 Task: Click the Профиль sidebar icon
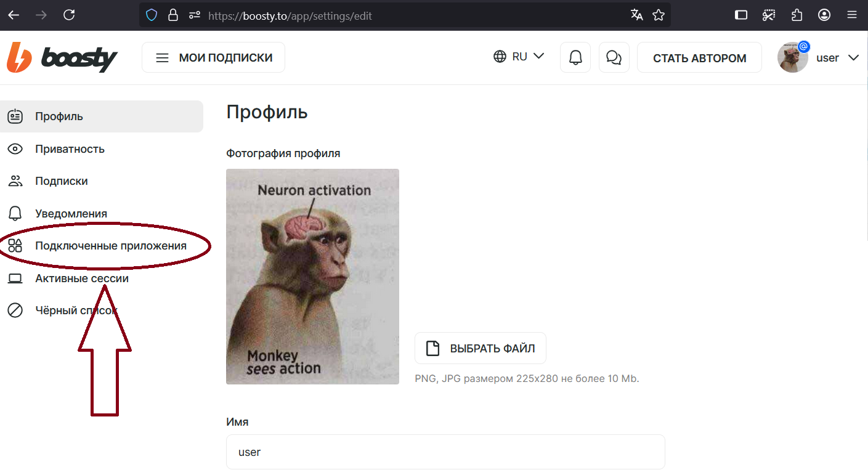(15, 116)
